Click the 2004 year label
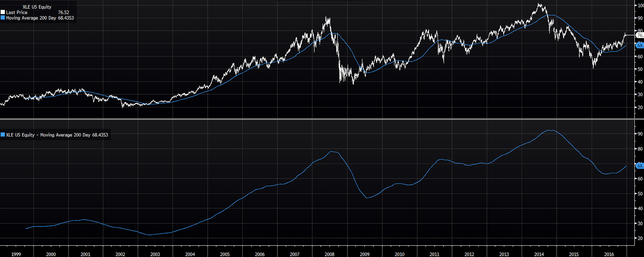The width and height of the screenshot is (644, 257). [x=190, y=254]
